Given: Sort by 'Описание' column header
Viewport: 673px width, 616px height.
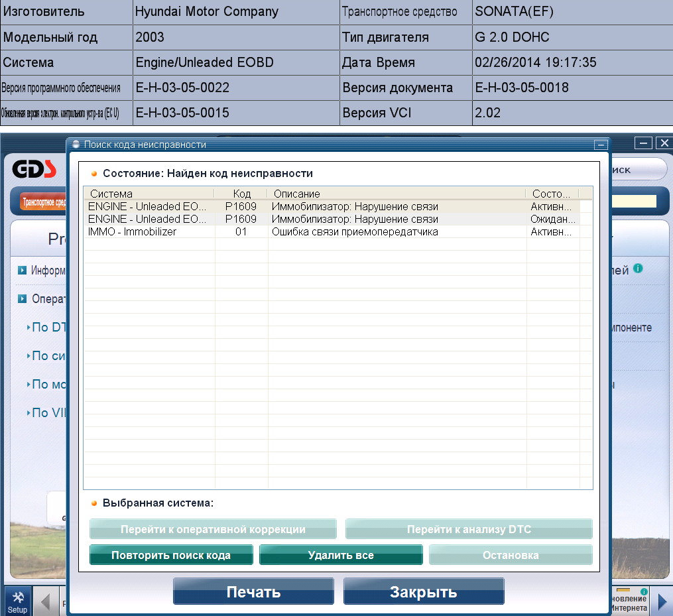Looking at the screenshot, I should pos(397,194).
